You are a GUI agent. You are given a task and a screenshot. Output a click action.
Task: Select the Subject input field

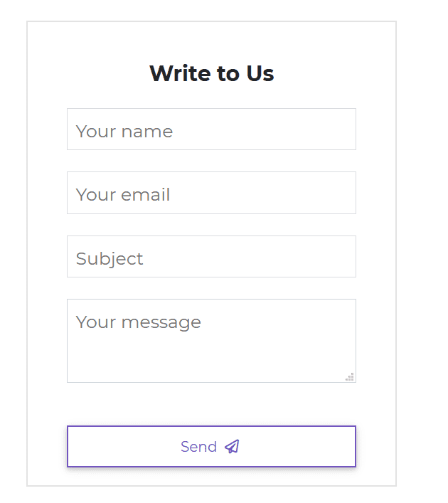pos(211,257)
